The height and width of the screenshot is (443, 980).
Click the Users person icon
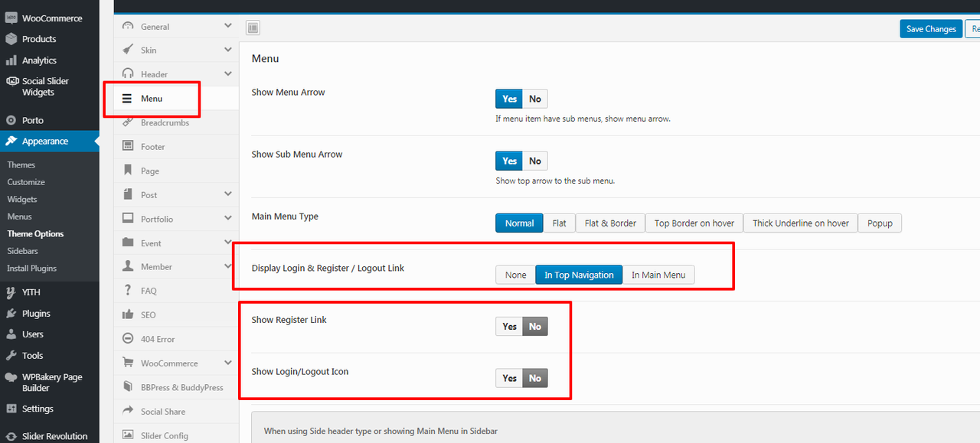tap(11, 334)
